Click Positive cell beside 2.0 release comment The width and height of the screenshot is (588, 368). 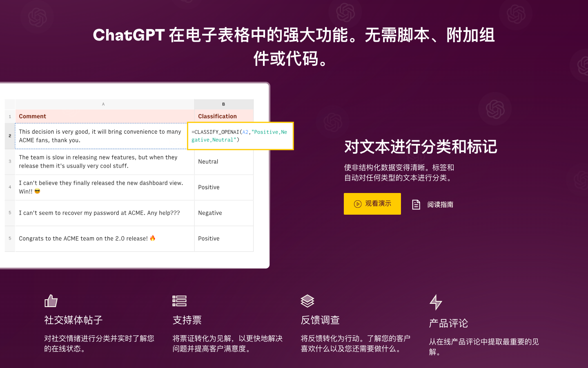[224, 239]
